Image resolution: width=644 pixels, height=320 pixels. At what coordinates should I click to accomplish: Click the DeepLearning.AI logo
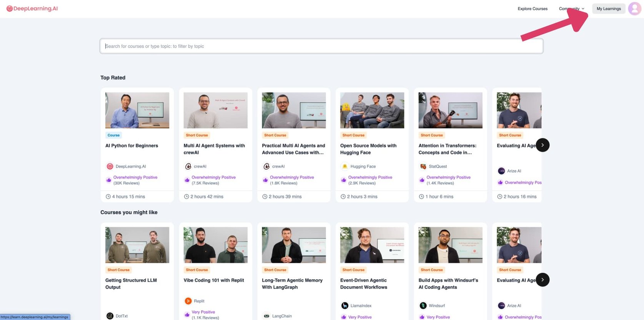coord(32,8)
